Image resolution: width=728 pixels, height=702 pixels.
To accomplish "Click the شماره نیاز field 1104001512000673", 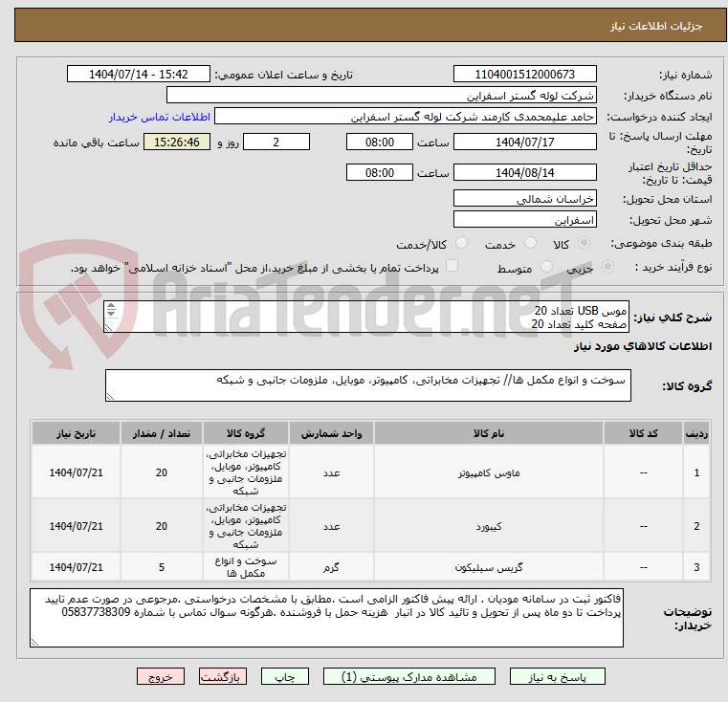I will click(x=524, y=75).
